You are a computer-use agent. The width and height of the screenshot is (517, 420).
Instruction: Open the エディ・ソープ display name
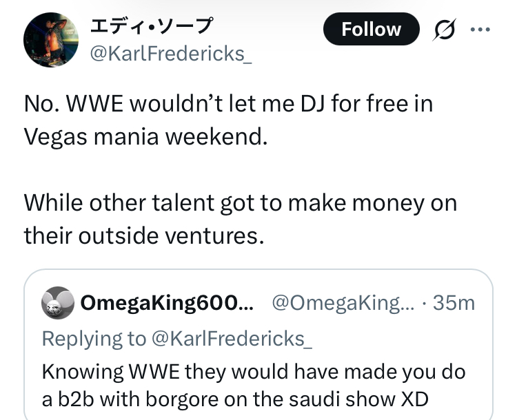pos(152,27)
